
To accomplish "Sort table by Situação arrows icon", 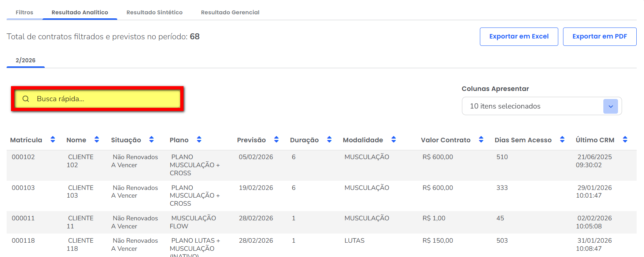I will click(151, 139).
